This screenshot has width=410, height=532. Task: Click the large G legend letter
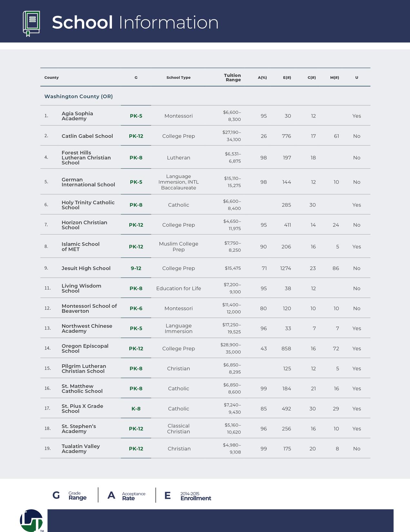click(56, 495)
